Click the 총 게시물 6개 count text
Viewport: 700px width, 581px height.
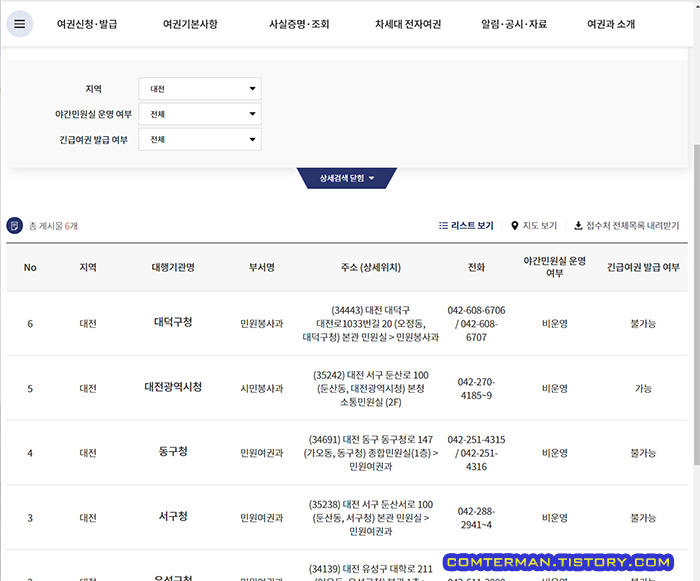pyautogui.click(x=54, y=226)
